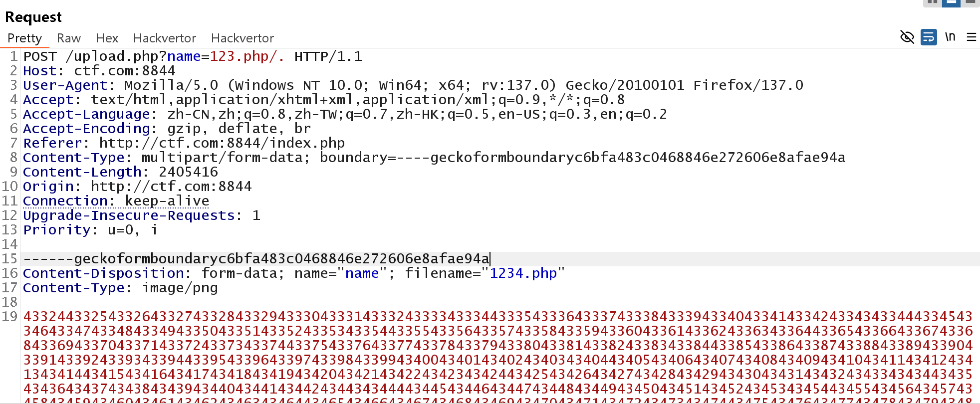
Task: Select the side-by-side split layout icon
Action: [x=932, y=2]
